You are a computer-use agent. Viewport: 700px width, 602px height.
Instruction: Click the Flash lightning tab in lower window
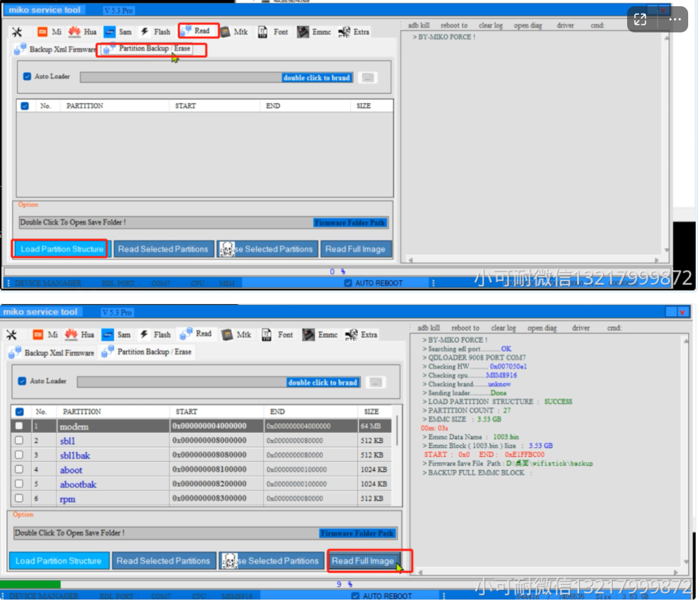[155, 335]
